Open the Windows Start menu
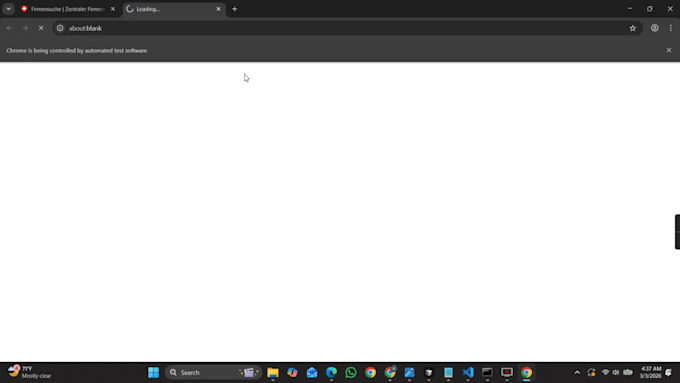 [154, 373]
